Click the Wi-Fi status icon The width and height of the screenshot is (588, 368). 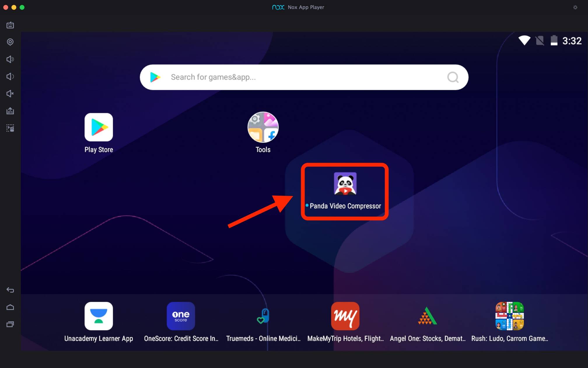pos(524,40)
